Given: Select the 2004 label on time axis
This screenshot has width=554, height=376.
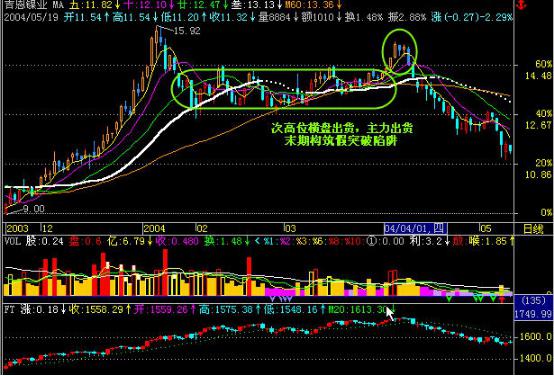Looking at the screenshot, I should [154, 229].
